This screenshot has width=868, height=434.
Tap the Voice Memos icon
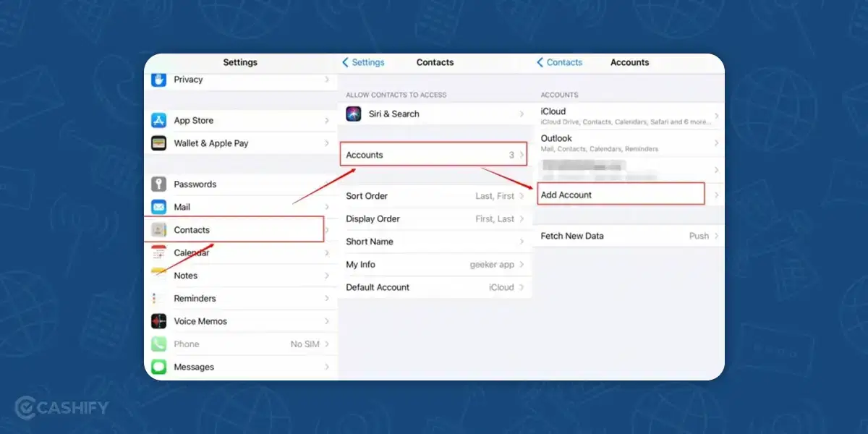(158, 321)
